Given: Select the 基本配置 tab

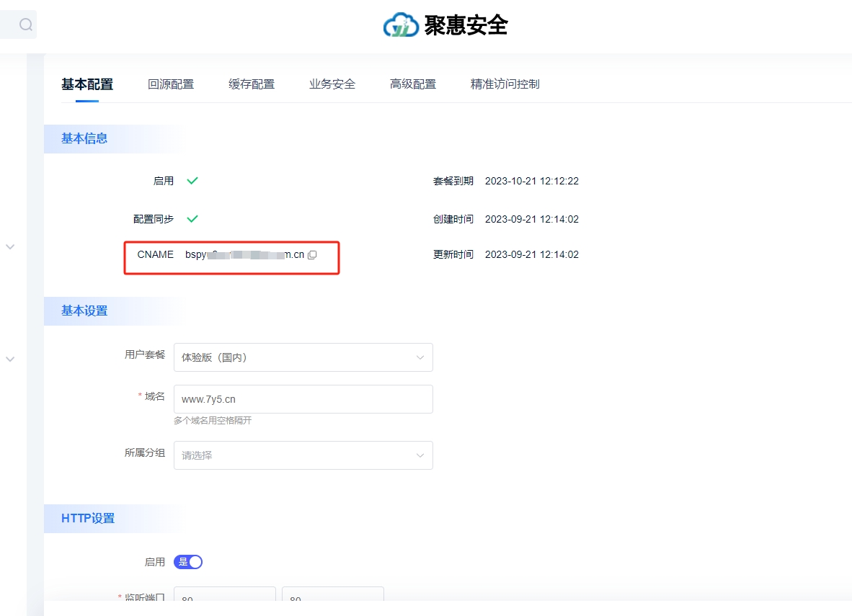Looking at the screenshot, I should 87,84.
